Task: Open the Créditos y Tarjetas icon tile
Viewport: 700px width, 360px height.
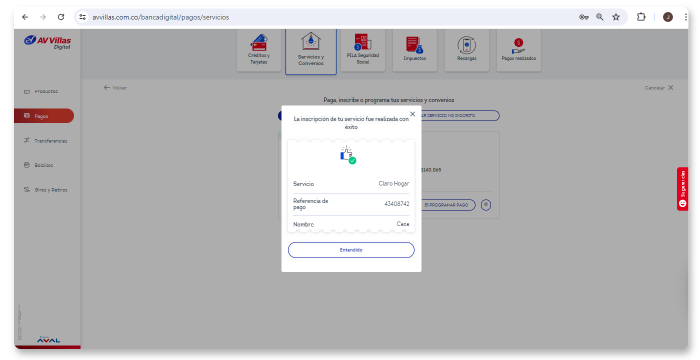Action: (259, 50)
